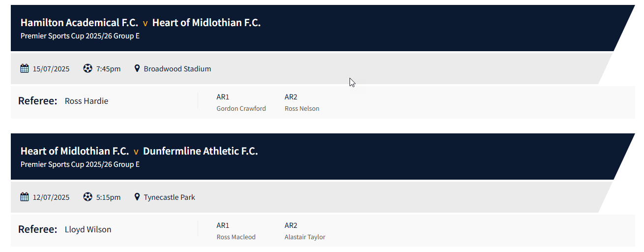
Task: Click the 15/07/2025 match date
Action: [51, 69]
